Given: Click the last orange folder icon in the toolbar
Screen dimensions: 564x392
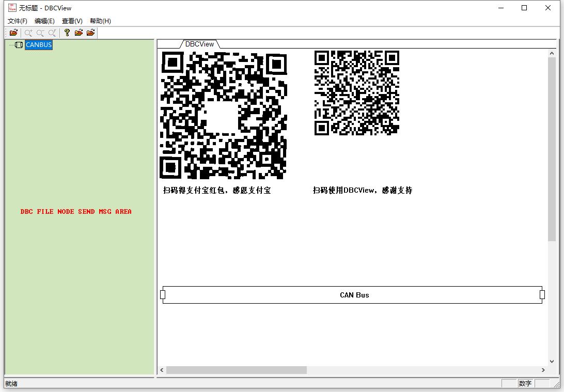Looking at the screenshot, I should 91,33.
